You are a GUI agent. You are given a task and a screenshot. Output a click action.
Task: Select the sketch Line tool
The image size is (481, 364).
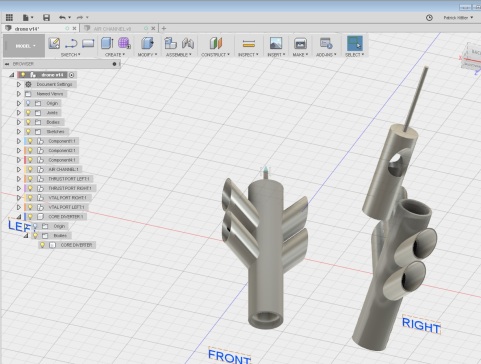pos(71,43)
